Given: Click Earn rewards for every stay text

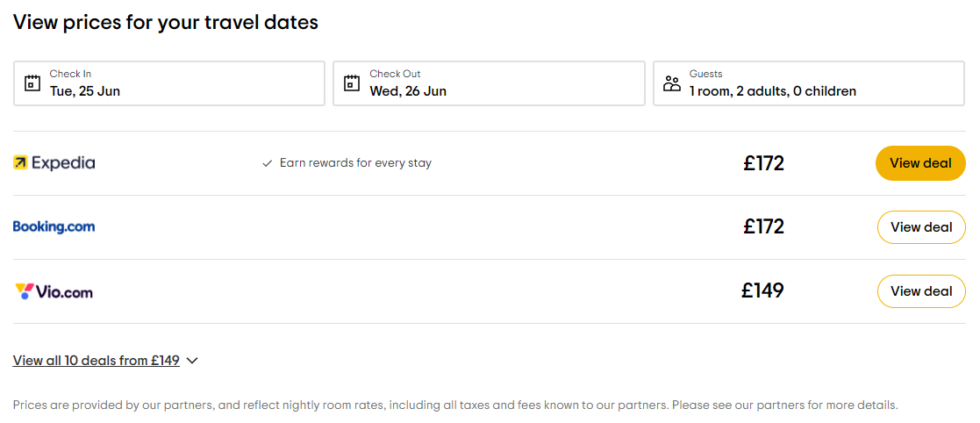Looking at the screenshot, I should pyautogui.click(x=355, y=163).
